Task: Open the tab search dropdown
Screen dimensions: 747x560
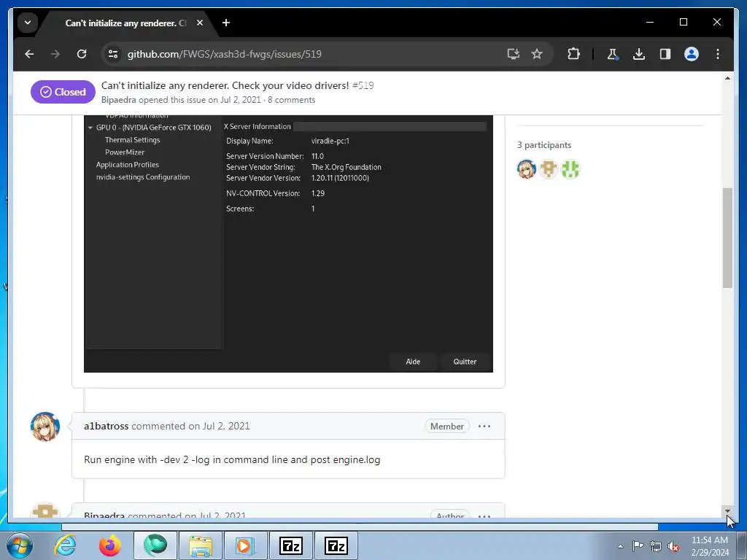Action: coord(28,23)
